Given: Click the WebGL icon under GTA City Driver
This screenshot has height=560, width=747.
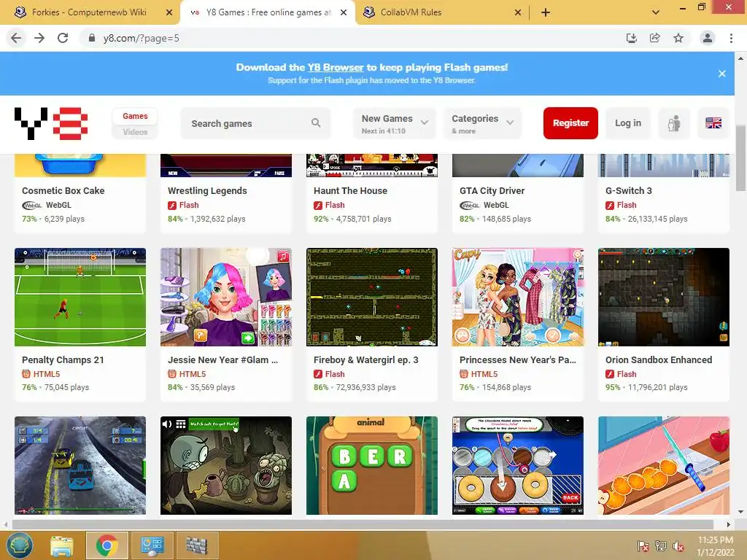Looking at the screenshot, I should point(470,205).
